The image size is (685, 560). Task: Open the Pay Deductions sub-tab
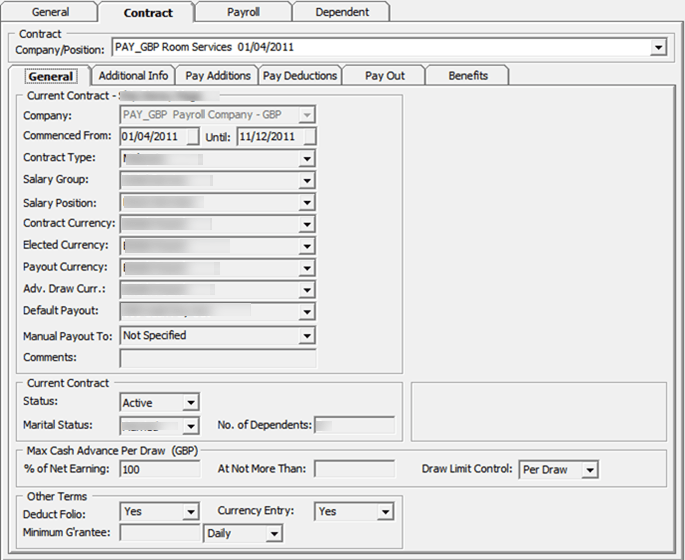click(x=300, y=76)
